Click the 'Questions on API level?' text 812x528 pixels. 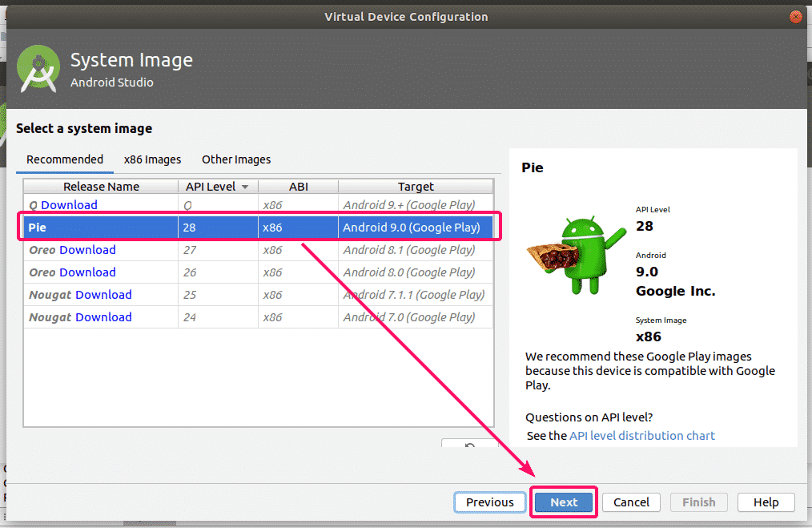589,417
